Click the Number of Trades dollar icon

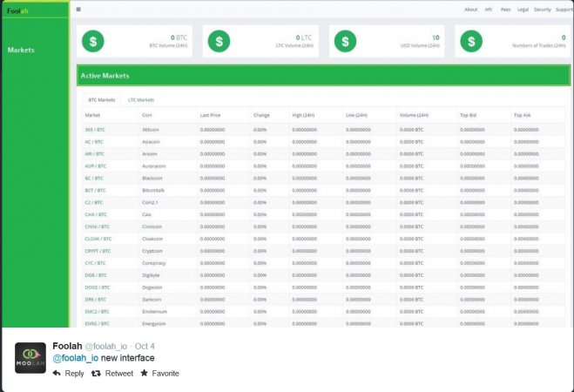[x=471, y=41]
